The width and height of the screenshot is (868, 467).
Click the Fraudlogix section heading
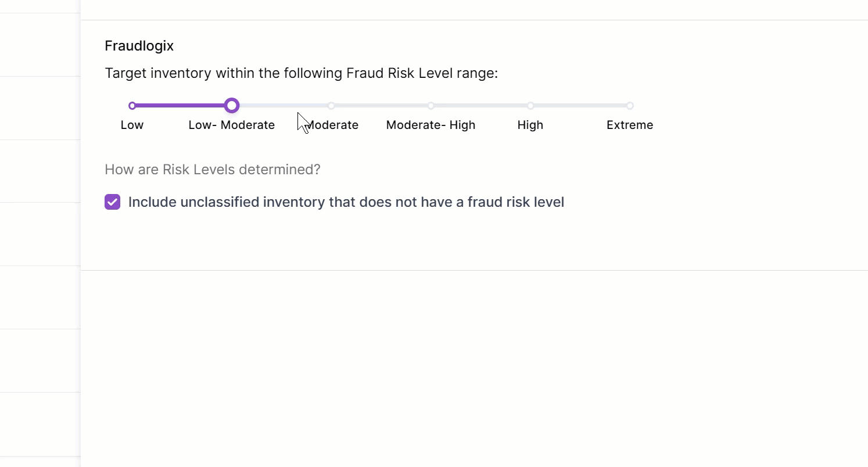(139, 46)
